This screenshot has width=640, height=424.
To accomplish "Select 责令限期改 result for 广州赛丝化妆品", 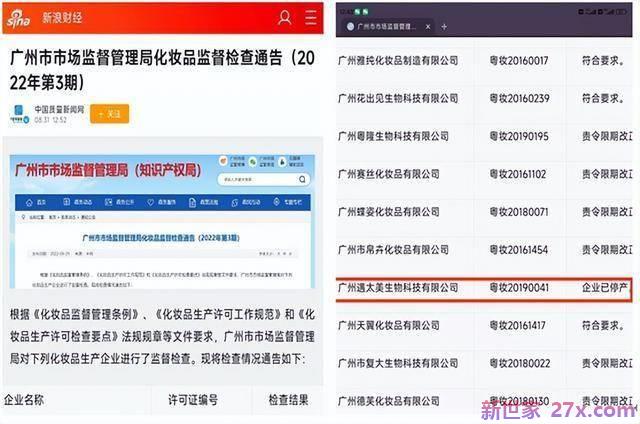I will coord(607,174).
